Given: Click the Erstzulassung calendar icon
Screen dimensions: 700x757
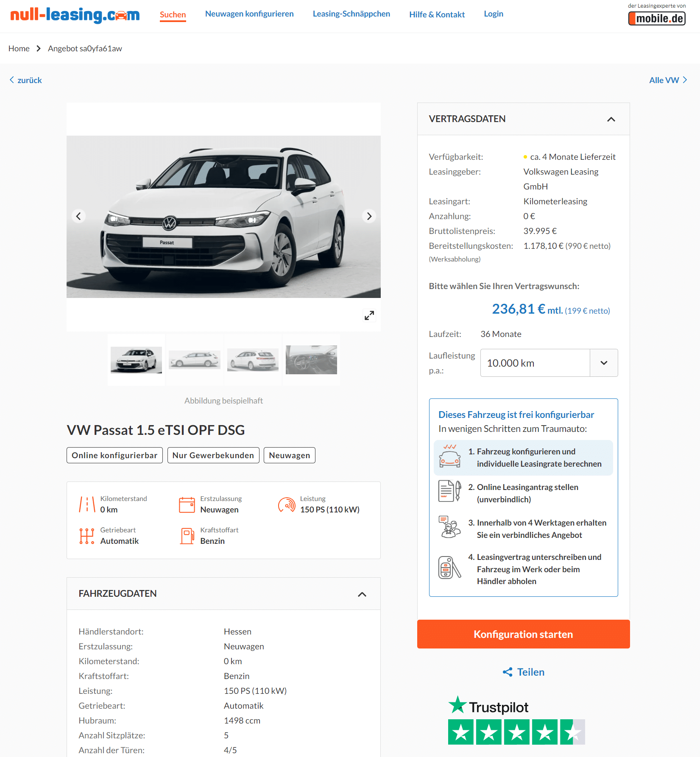Looking at the screenshot, I should click(x=187, y=504).
